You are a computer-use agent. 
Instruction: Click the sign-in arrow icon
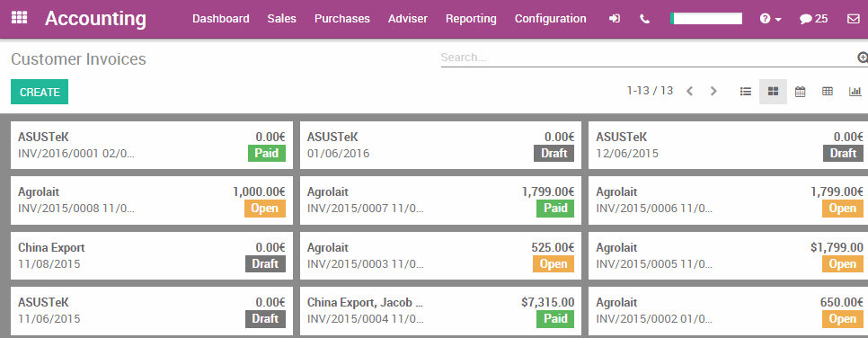point(614,19)
